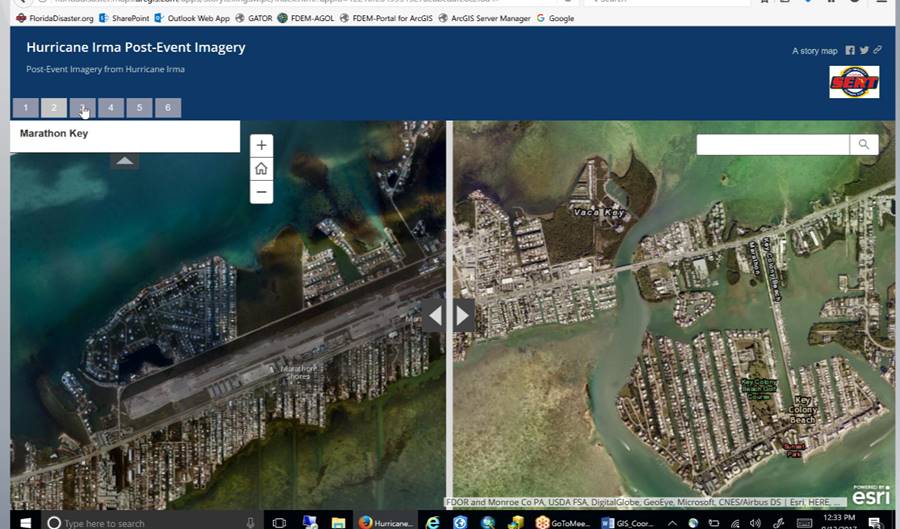Switch to Word GIS_Coor document window
The height and width of the screenshot is (529, 900).
click(627, 522)
